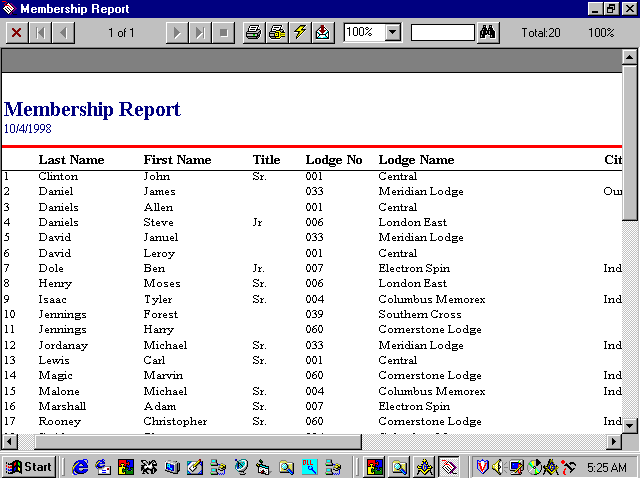Click the system tray volume speaker icon
This screenshot has width=640, height=478.
pyautogui.click(x=498, y=466)
